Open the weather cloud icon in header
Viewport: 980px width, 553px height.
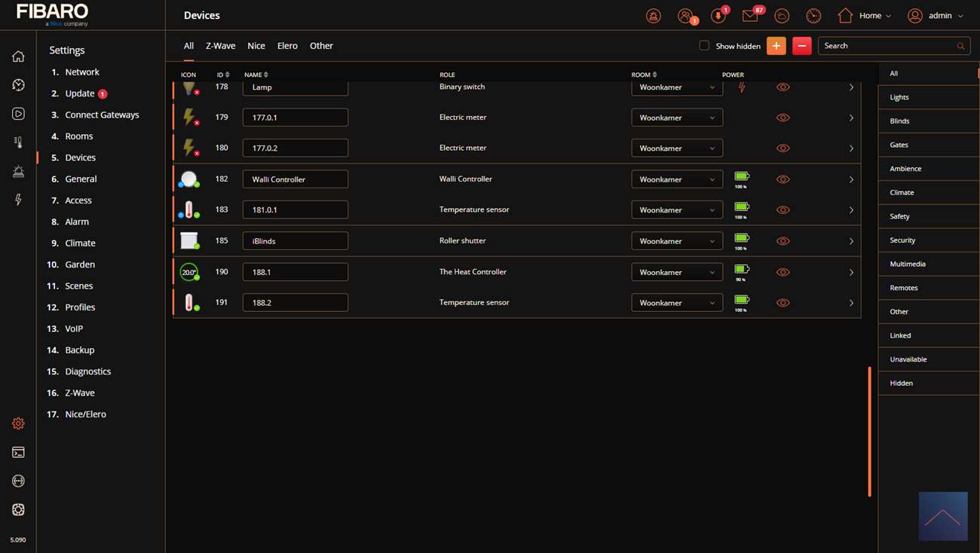pos(782,16)
